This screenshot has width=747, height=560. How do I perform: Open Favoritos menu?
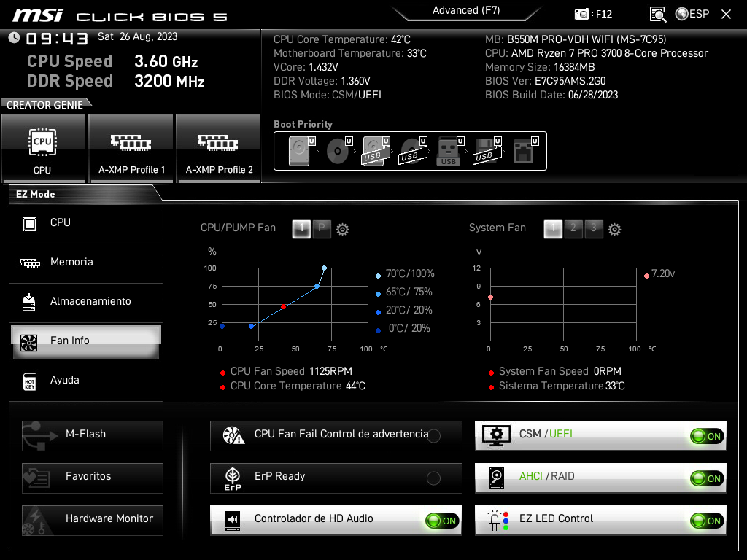(93, 478)
